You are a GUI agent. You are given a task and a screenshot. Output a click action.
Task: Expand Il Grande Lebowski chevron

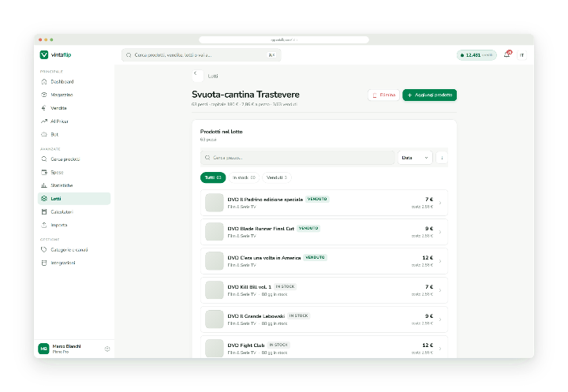440,319
